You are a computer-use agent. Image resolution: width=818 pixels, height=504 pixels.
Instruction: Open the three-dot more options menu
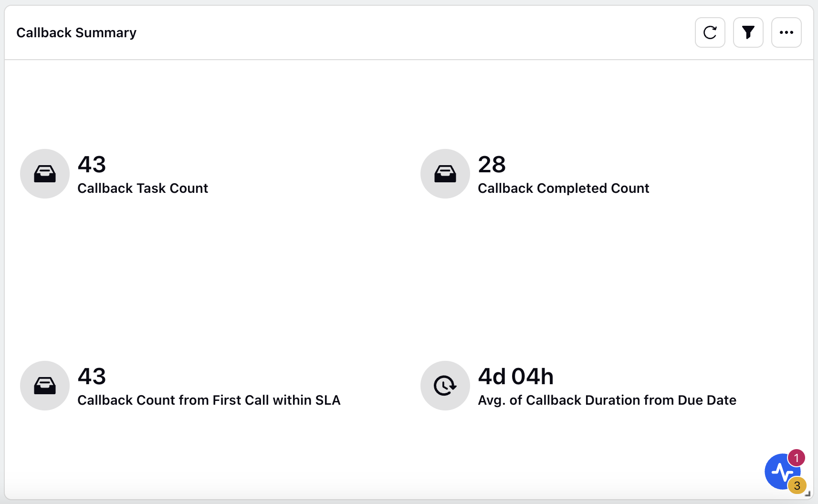786,32
